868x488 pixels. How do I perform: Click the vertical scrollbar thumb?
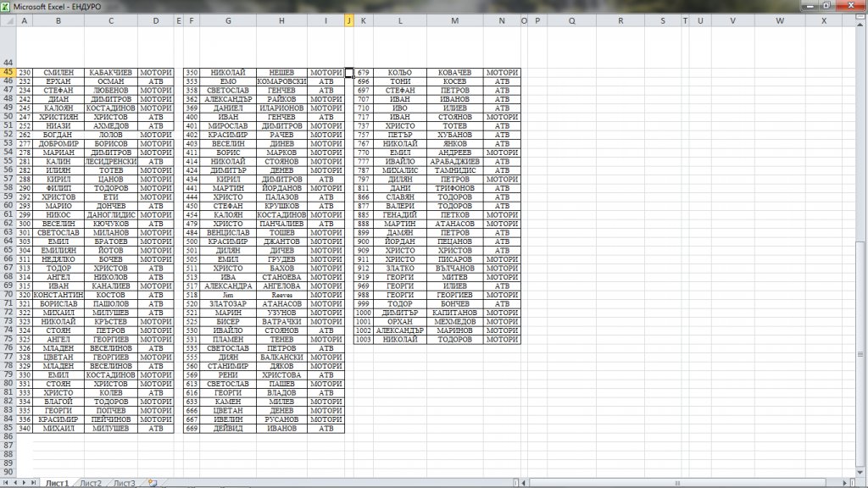pyautogui.click(x=860, y=354)
